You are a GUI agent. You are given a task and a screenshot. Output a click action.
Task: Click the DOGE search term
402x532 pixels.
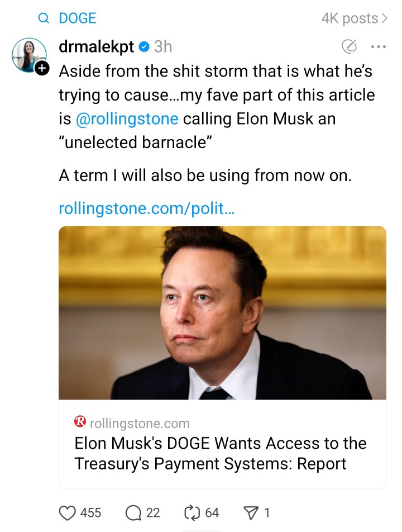pyautogui.click(x=78, y=18)
